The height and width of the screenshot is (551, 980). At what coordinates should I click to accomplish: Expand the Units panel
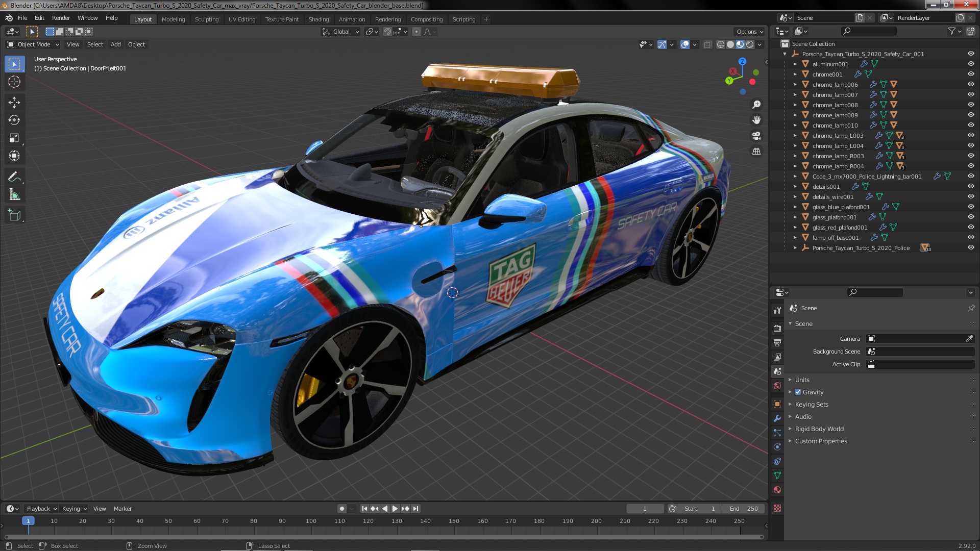coord(802,380)
